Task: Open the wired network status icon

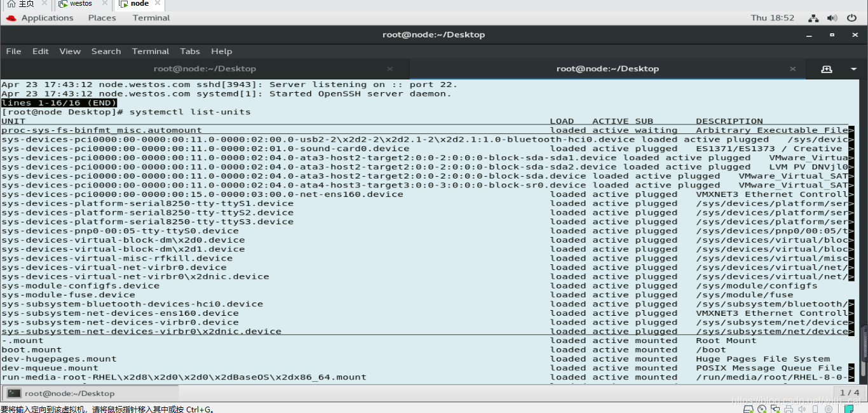Action: (x=813, y=18)
